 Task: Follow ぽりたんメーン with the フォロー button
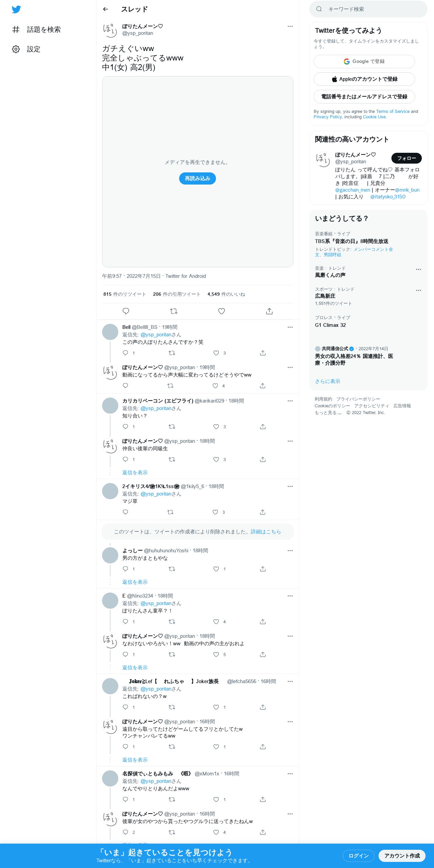(x=407, y=158)
